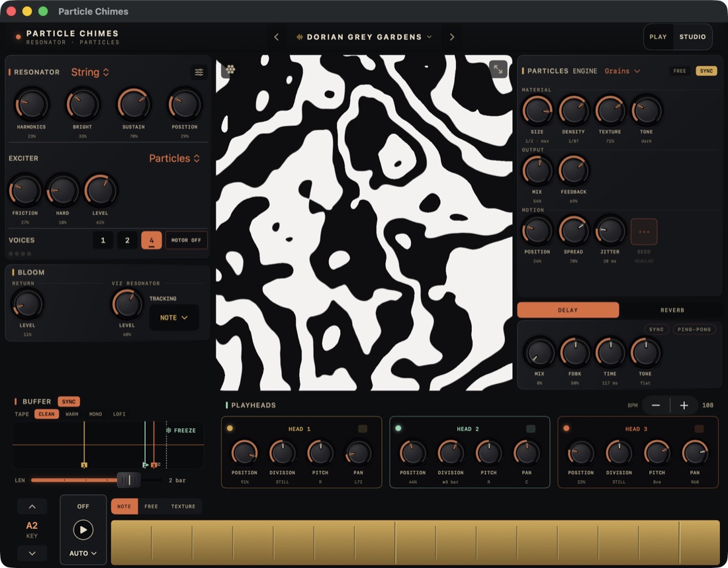
Task: Open the String resonator type selector
Action: (90, 72)
